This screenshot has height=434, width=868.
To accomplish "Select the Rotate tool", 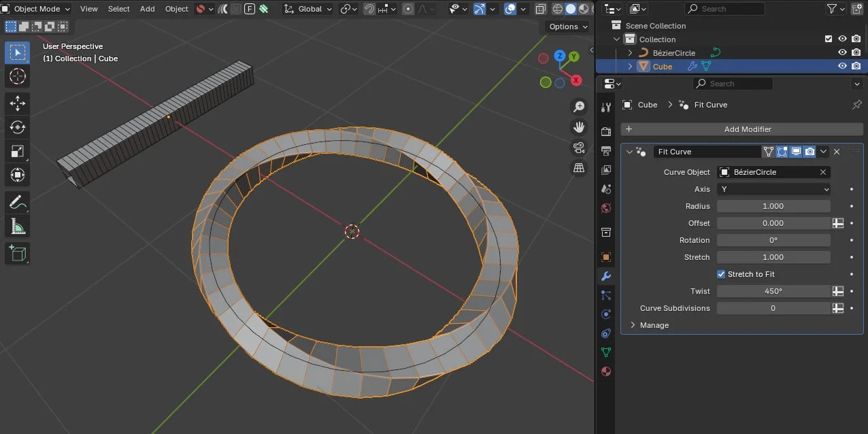I will [17, 127].
